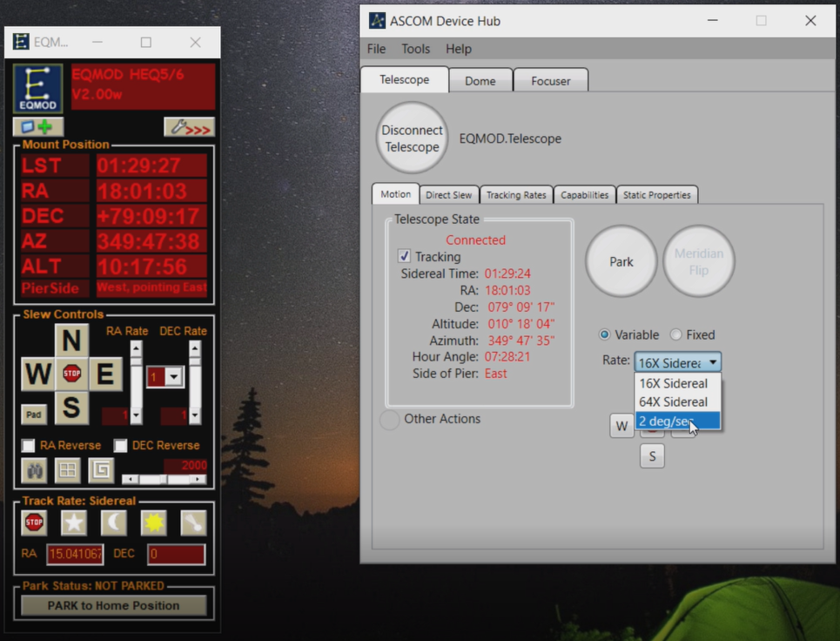Open the EQMOD slew Pad button

point(34,415)
